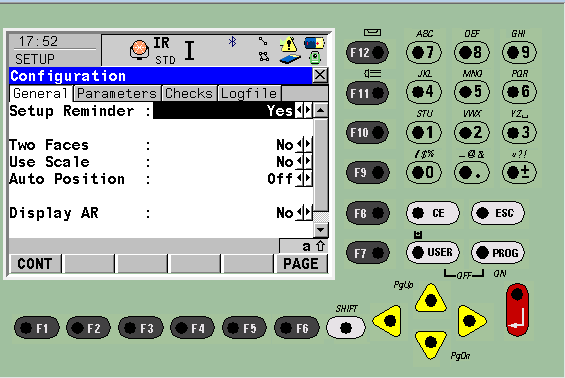Open the Checks tab
Viewport: 565px width, 378px height.
click(189, 93)
